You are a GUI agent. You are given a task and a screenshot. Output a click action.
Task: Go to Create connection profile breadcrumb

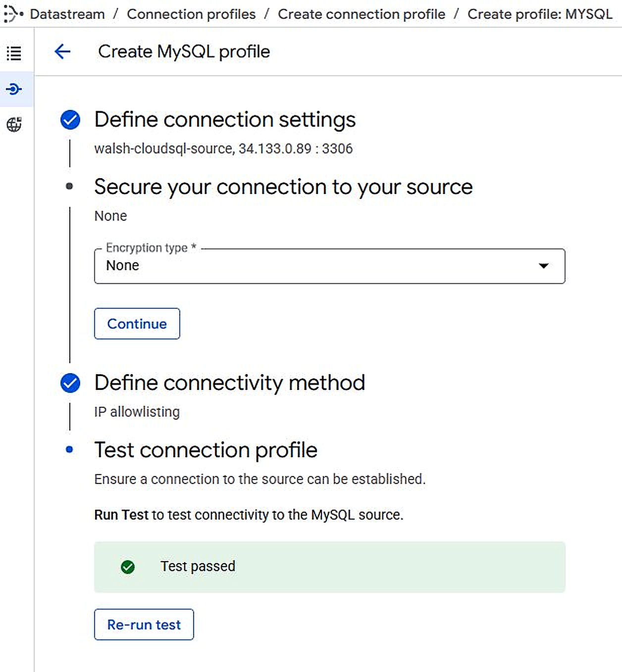click(x=362, y=14)
